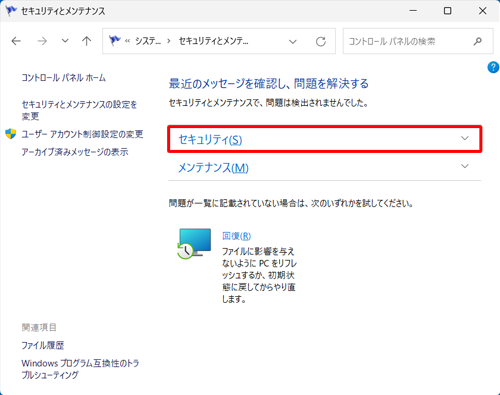Expand メンテナンス section with its chevron
Viewport: 500px width, 395px height.
(465, 166)
